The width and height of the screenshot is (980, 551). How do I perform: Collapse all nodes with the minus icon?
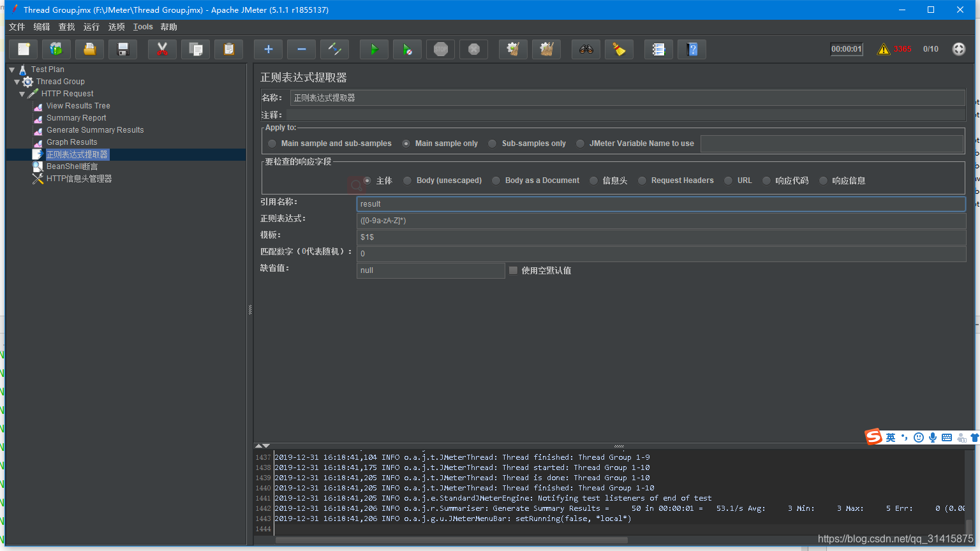[302, 49]
